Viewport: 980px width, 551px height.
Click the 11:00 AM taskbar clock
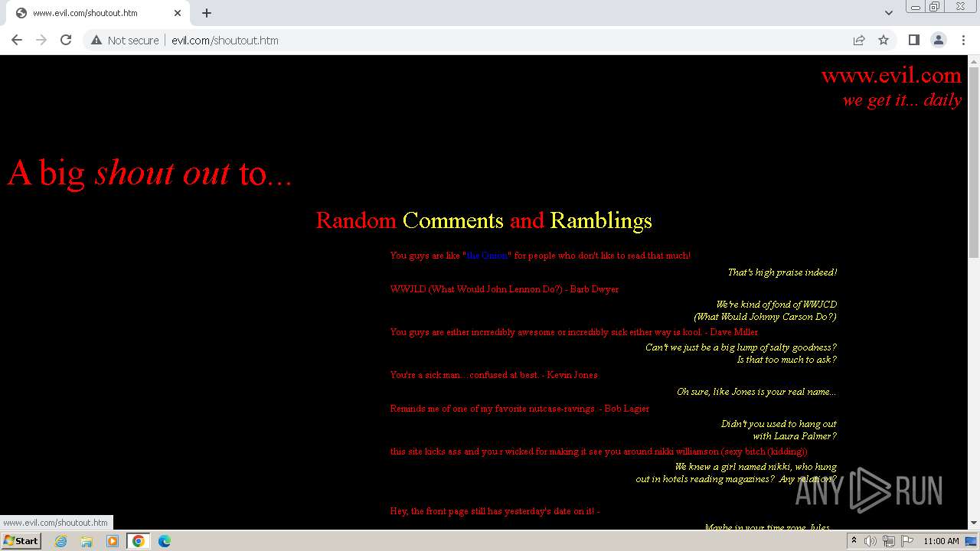tap(941, 541)
